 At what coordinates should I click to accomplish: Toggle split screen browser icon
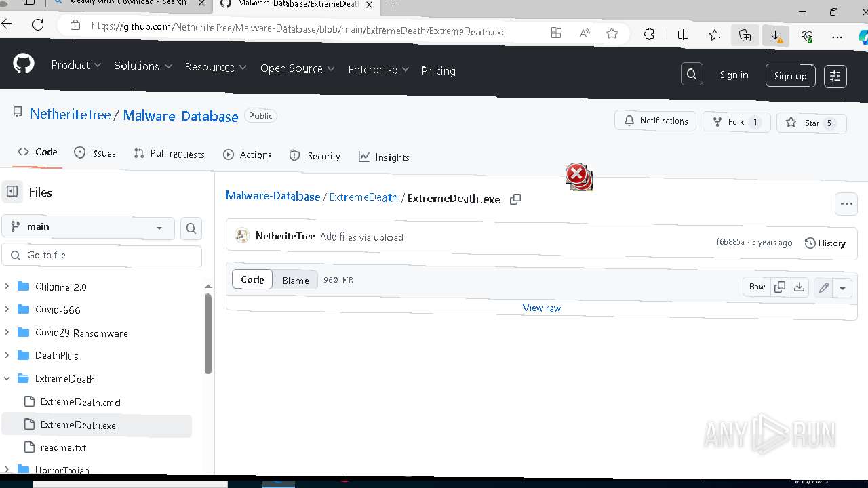683,35
